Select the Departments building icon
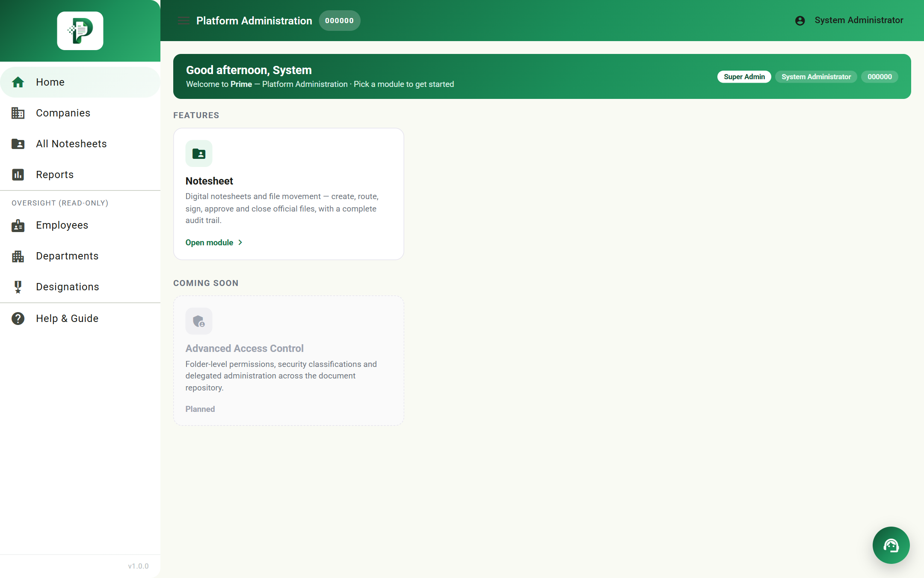Viewport: 924px width, 578px height. click(x=18, y=256)
